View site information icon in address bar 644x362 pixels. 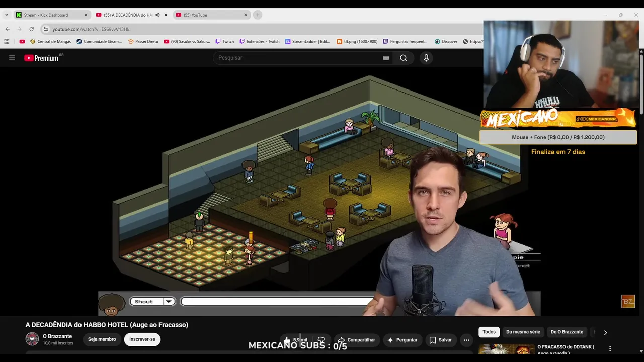46,29
